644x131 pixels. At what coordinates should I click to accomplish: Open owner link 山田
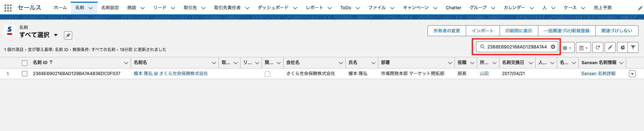484,74
